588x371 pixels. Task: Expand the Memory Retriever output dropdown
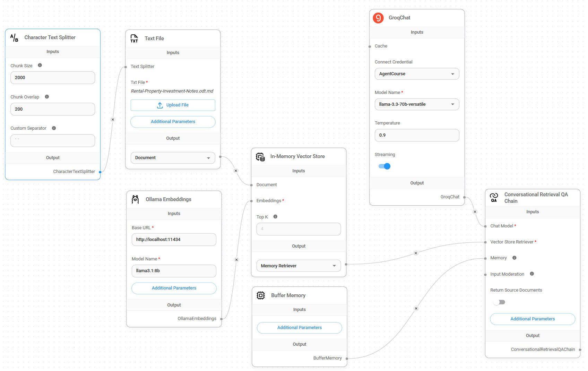[x=299, y=266]
